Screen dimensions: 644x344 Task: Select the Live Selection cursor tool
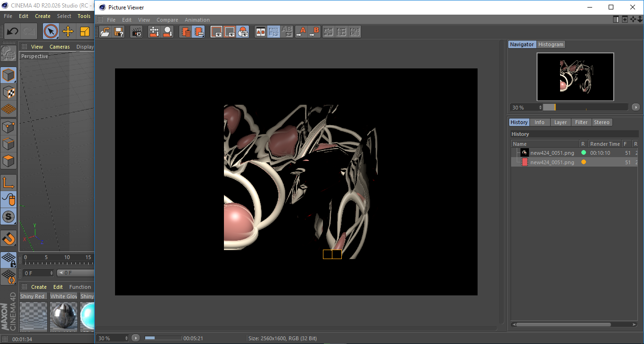pyautogui.click(x=50, y=32)
